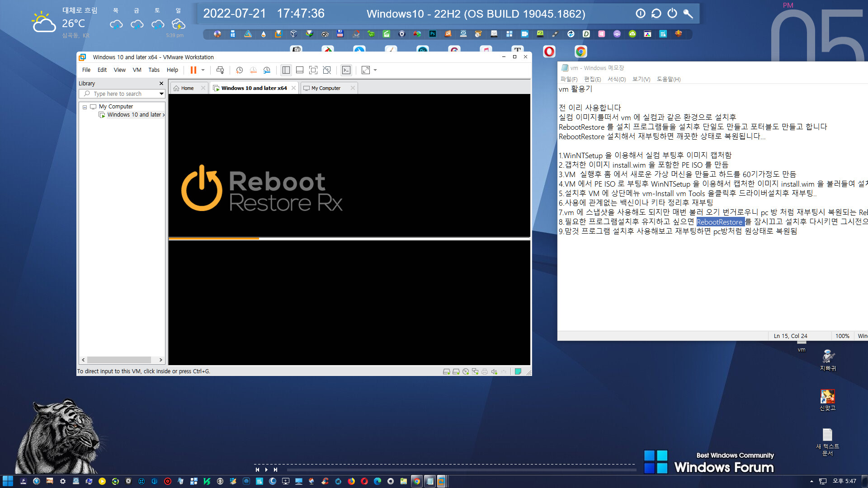Click the media player next track button
868x488 pixels.
275,470
